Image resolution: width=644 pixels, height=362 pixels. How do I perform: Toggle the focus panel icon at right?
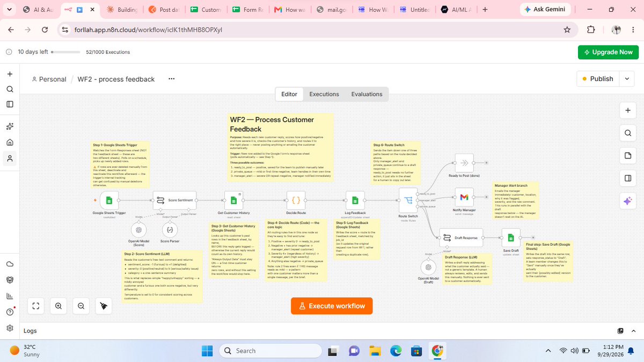(627, 178)
